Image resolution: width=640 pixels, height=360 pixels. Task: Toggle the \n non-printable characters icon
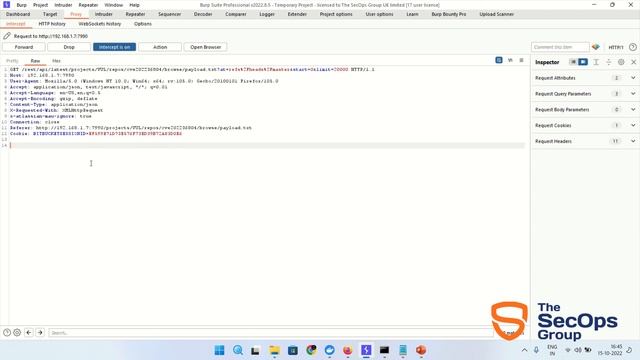click(x=510, y=60)
